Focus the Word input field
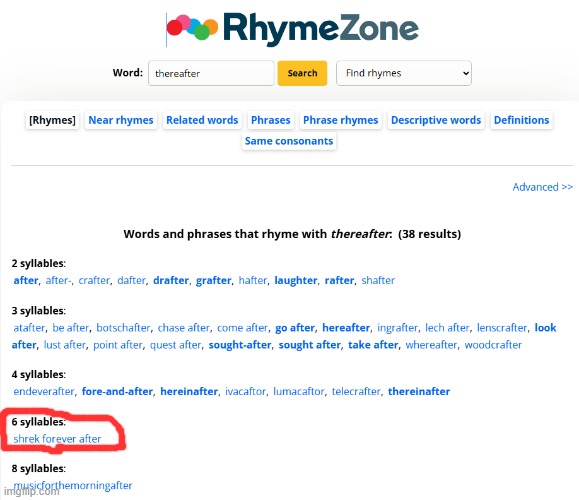The image size is (579, 500). tap(211, 73)
